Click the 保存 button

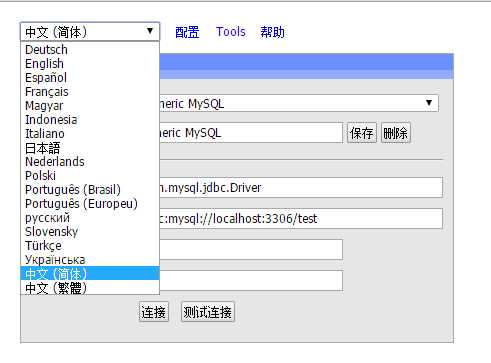click(362, 133)
